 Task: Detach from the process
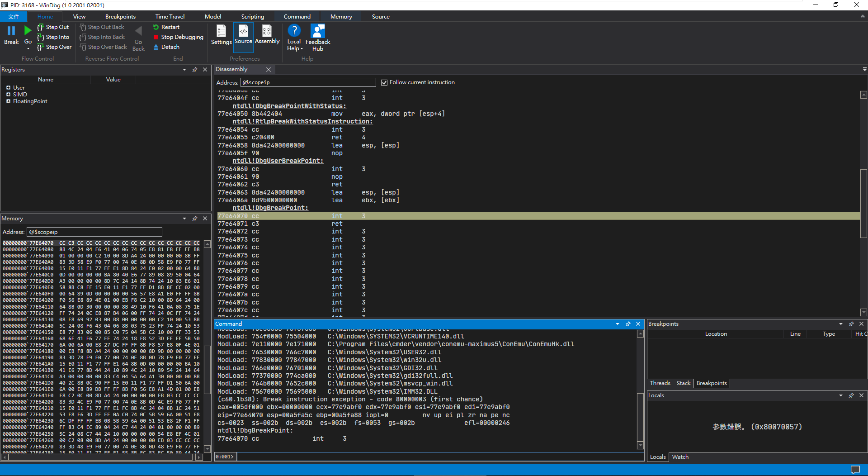166,47
